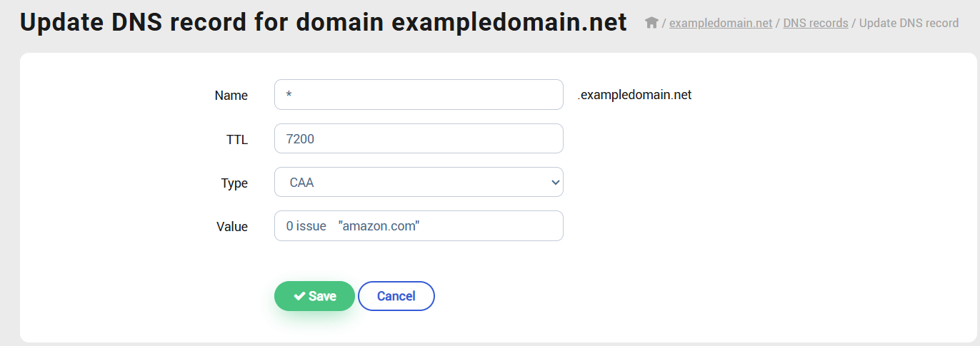The height and width of the screenshot is (346, 980).
Task: Focus the Name input field
Action: pos(418,95)
